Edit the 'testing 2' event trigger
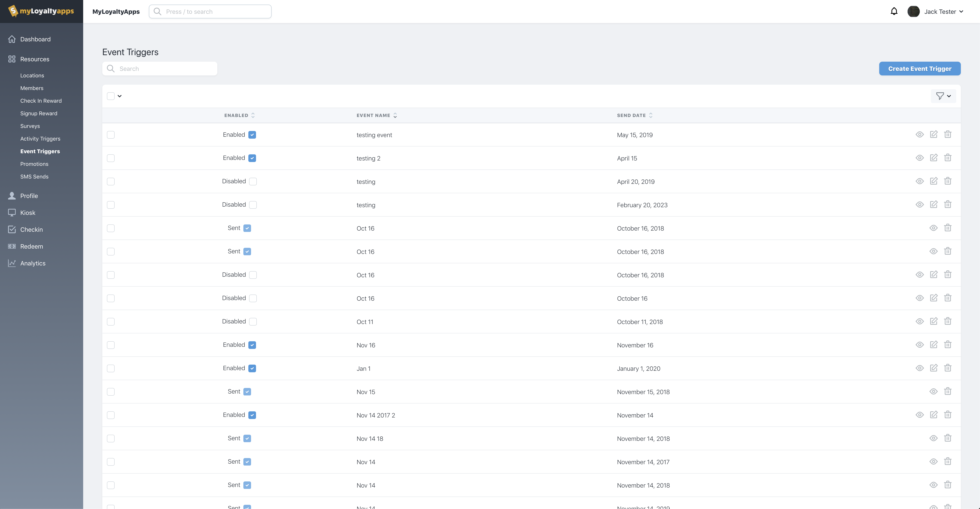 click(934, 158)
